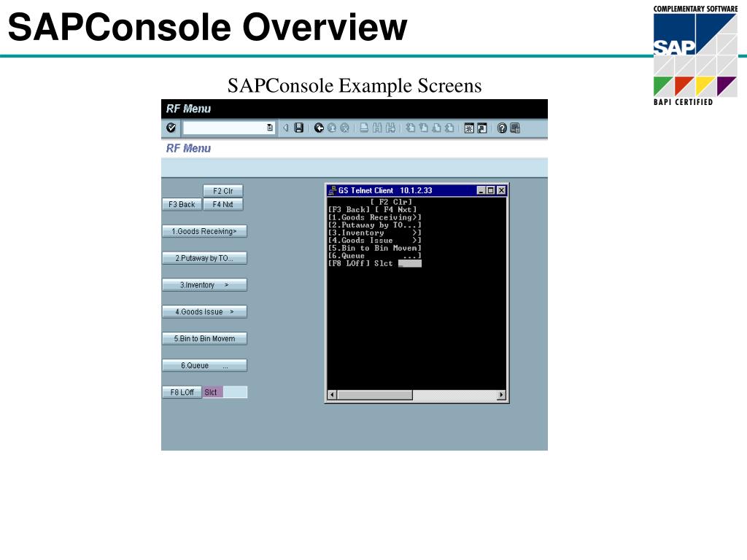This screenshot has height=560, width=747.
Task: Click the First Page icon
Action: (410, 128)
